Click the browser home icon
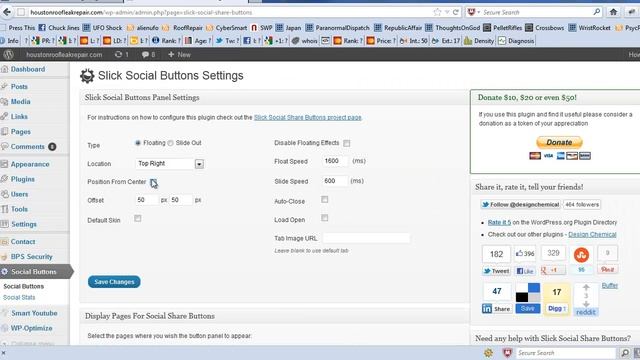 (x=613, y=12)
